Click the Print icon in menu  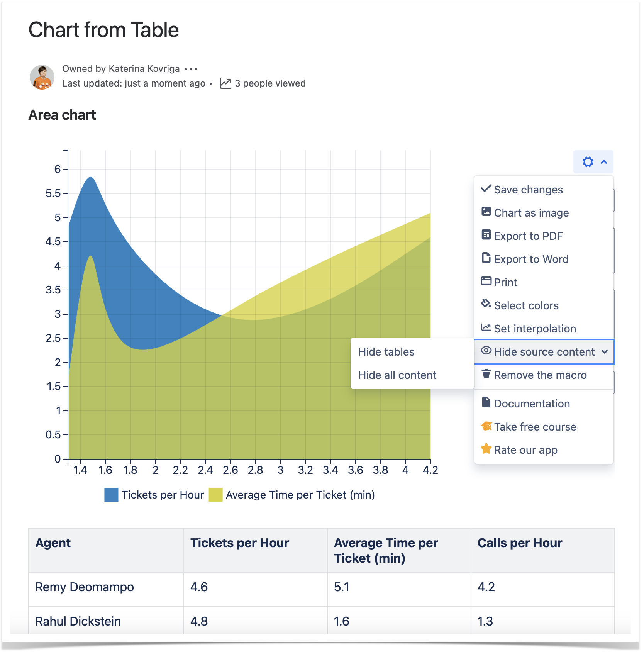click(x=486, y=281)
